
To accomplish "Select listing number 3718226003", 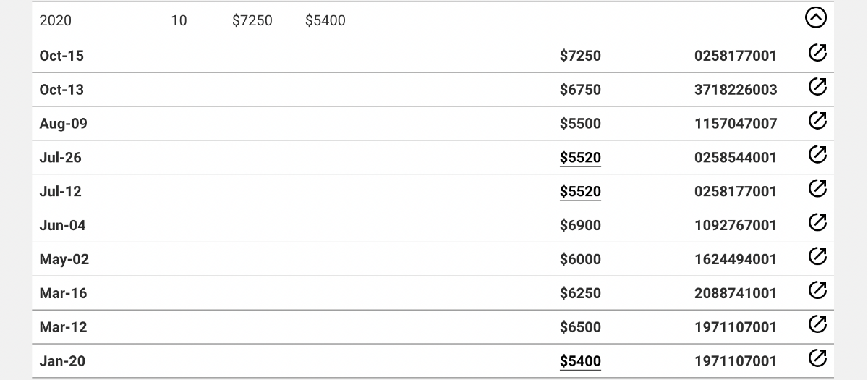I will tap(736, 90).
